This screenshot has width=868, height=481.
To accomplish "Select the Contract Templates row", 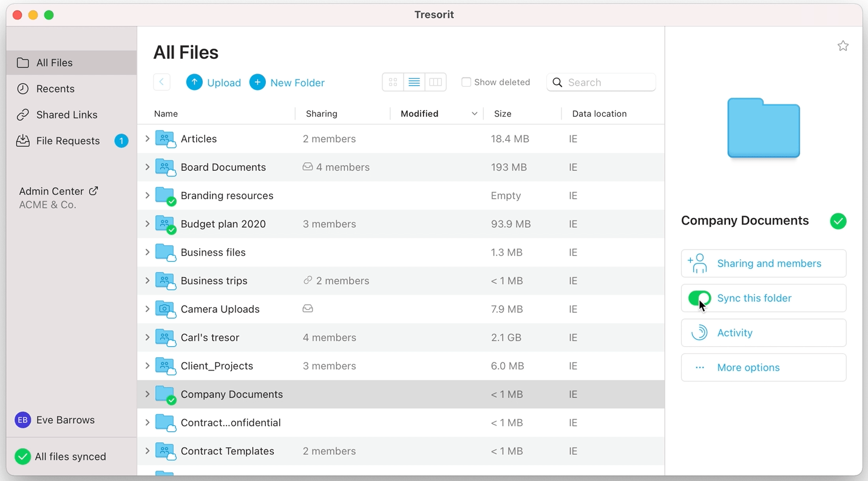I will tap(401, 451).
